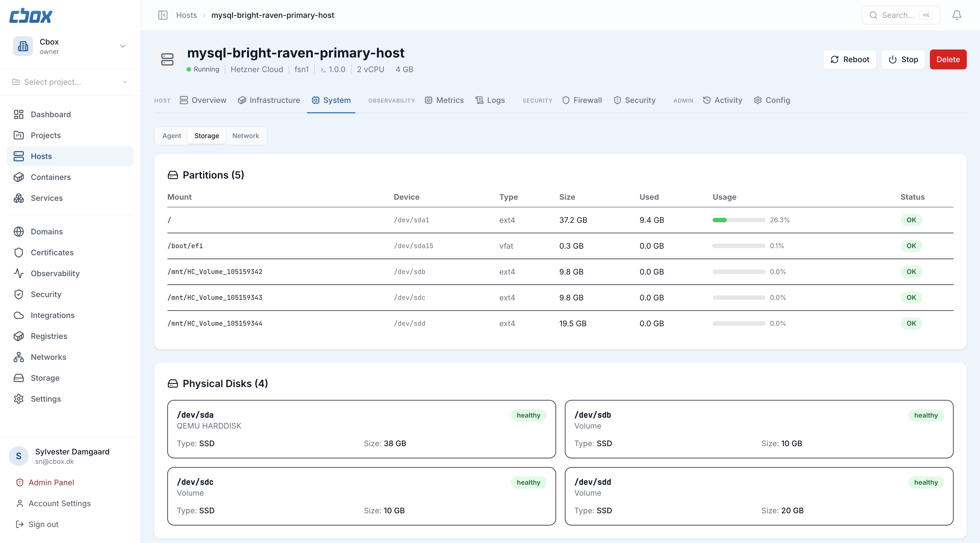The width and height of the screenshot is (980, 543).
Task: Open notifications bell icon
Action: (x=956, y=15)
